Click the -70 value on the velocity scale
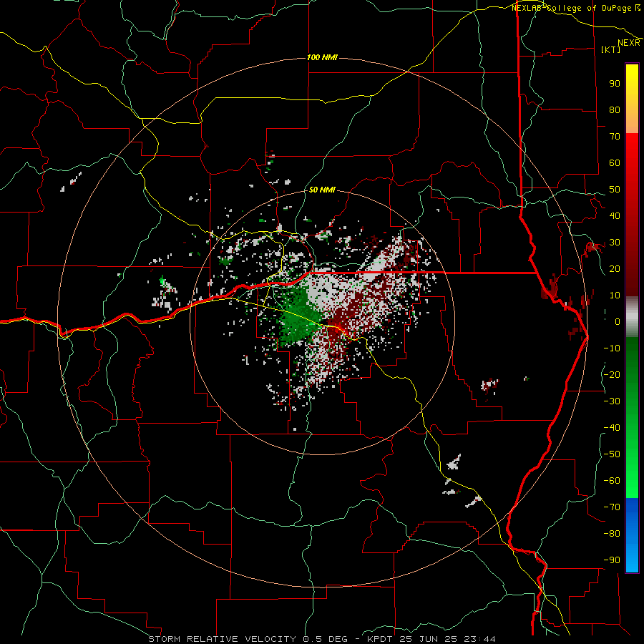The height and width of the screenshot is (644, 644). coord(612,507)
